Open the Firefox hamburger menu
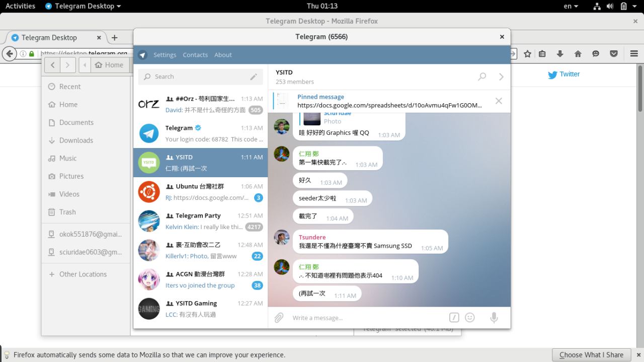The height and width of the screenshot is (362, 644). click(x=633, y=54)
